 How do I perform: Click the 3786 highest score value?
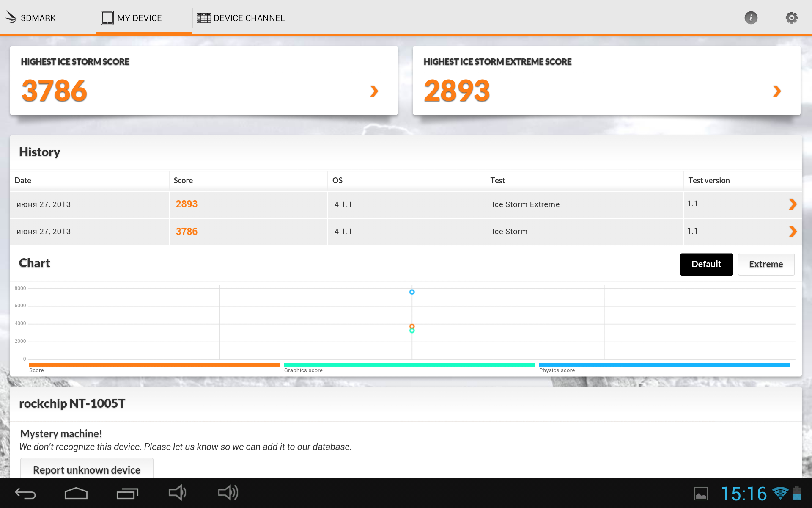54,91
